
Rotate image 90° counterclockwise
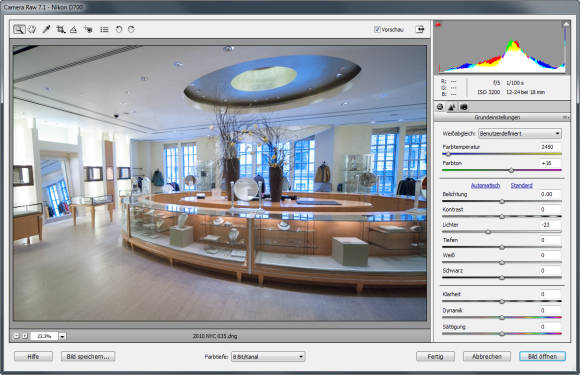point(119,29)
